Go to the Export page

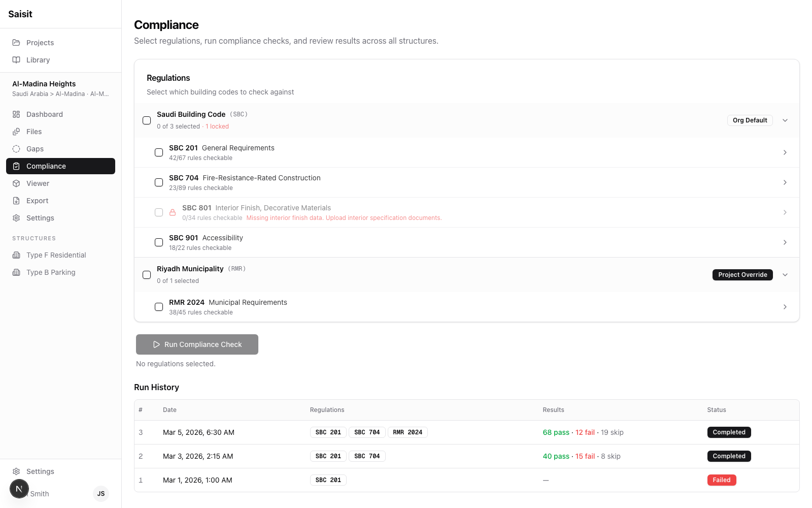coord(60,201)
